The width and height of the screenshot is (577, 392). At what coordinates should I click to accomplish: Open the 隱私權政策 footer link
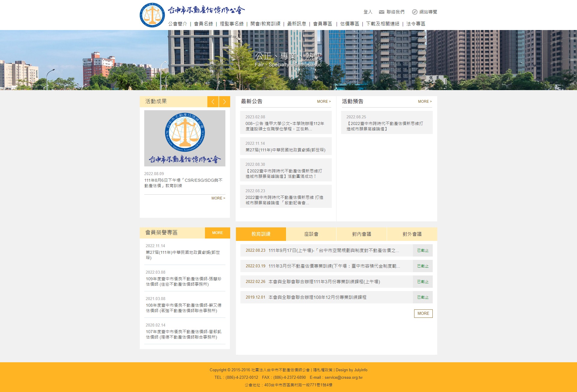point(323,370)
